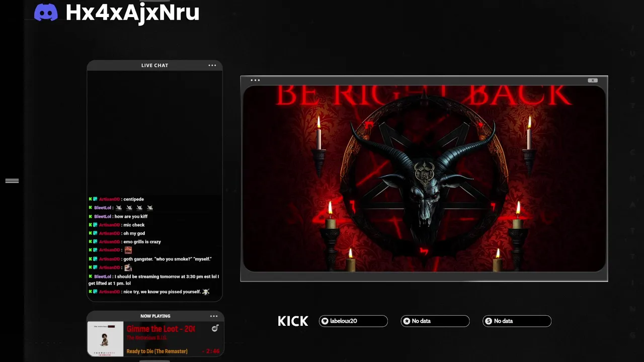Image resolution: width=644 pixels, height=362 pixels.
Task: Click ArtisanDD username on the centipede message
Action: (109, 199)
